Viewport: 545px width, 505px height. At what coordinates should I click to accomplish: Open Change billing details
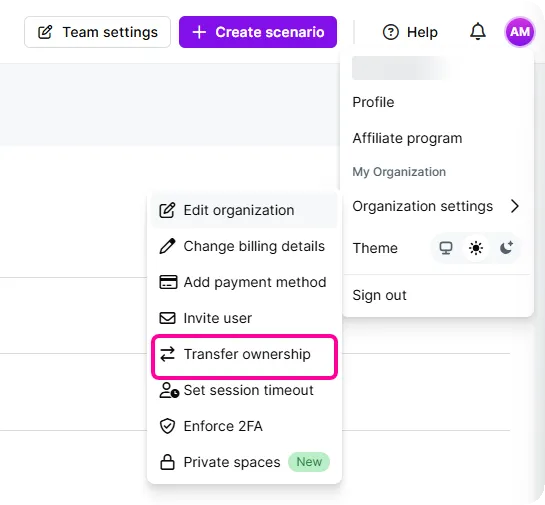pos(245,246)
